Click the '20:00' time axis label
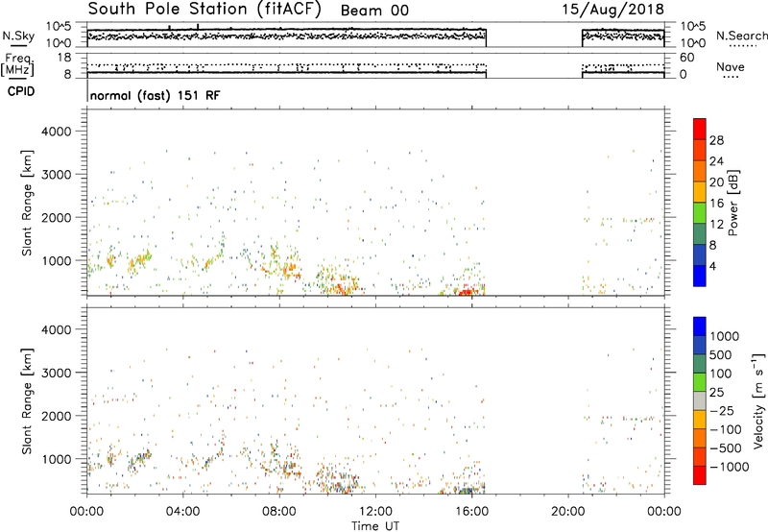 (567, 512)
